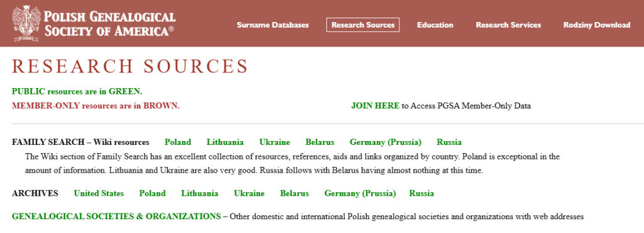Open Family Search wiki for Ukraine

[x=274, y=142]
